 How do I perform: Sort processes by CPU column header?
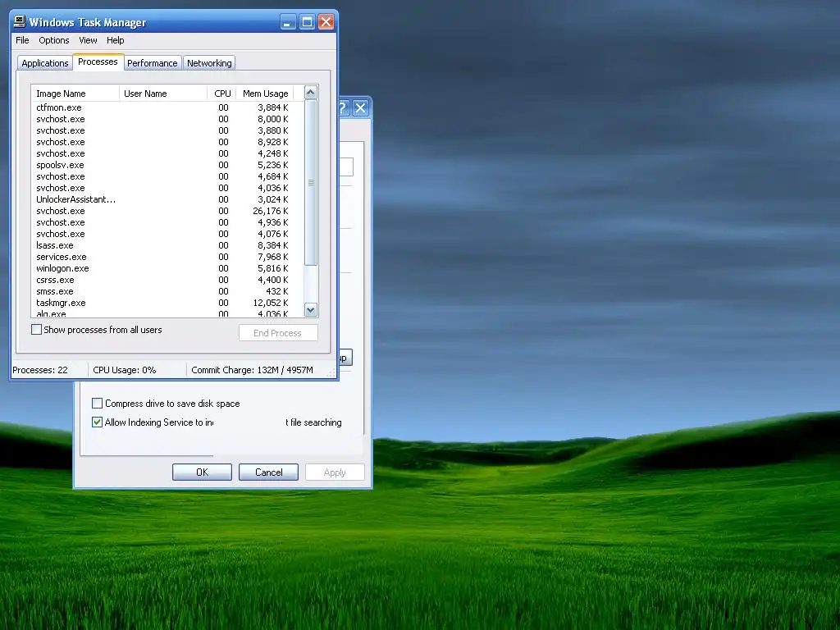[x=221, y=94]
